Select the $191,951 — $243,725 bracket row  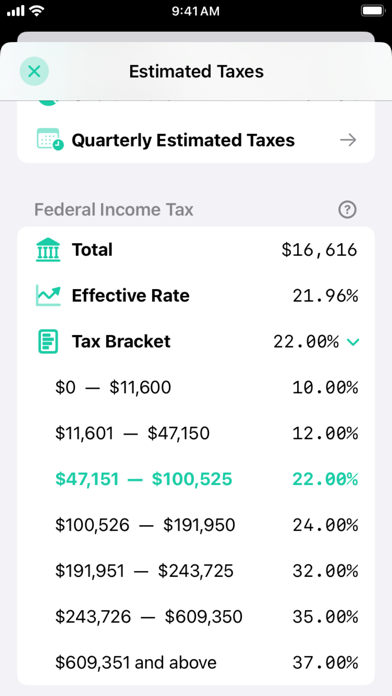click(196, 571)
